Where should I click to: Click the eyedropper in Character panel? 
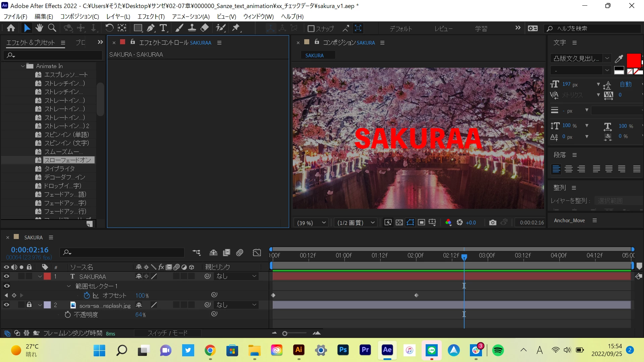pos(619,59)
